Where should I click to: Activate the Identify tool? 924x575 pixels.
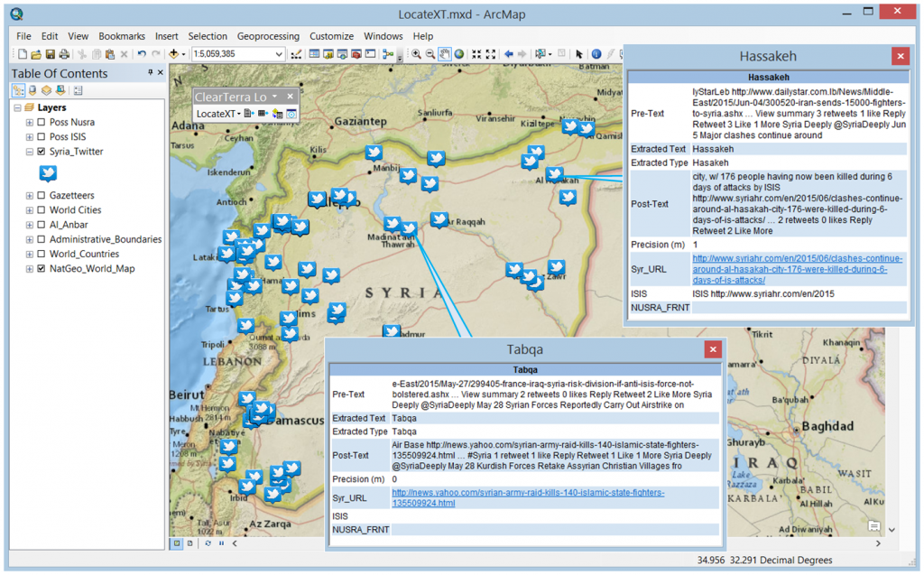596,54
